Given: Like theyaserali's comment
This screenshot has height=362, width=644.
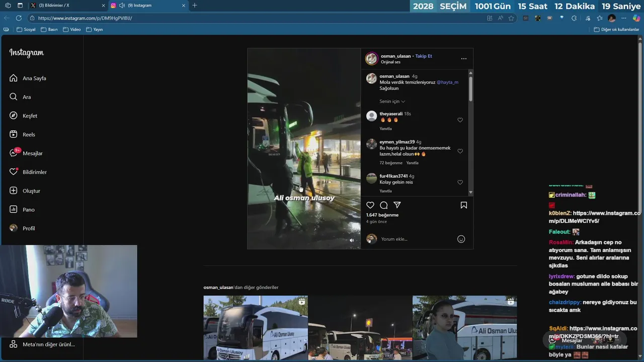Looking at the screenshot, I should pyautogui.click(x=460, y=120).
